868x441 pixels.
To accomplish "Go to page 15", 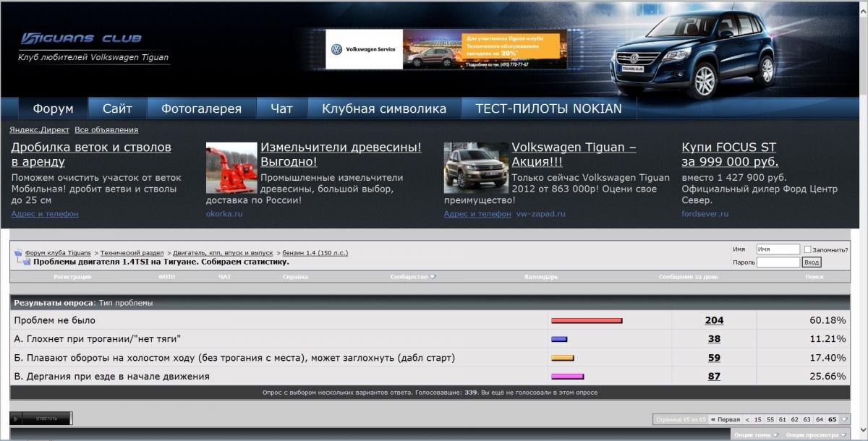I will click(x=758, y=419).
